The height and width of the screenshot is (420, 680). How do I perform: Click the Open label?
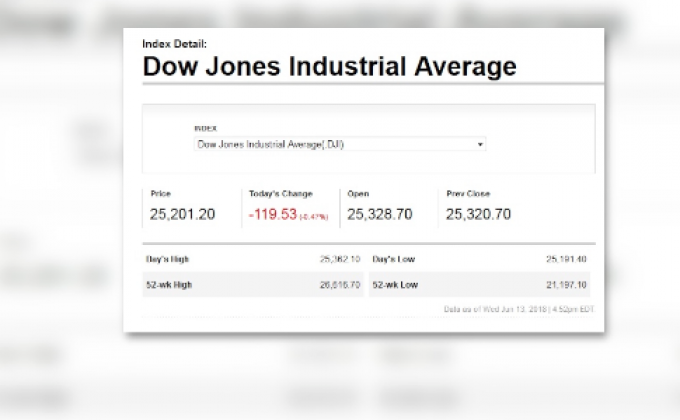pyautogui.click(x=357, y=193)
